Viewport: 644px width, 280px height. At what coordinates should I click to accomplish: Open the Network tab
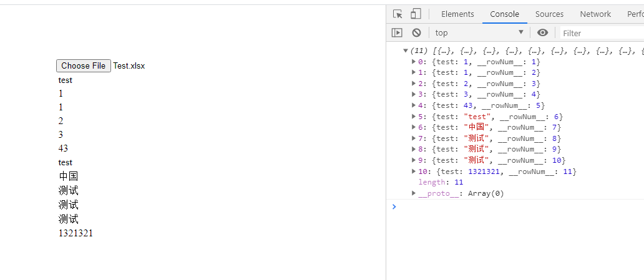pyautogui.click(x=595, y=14)
